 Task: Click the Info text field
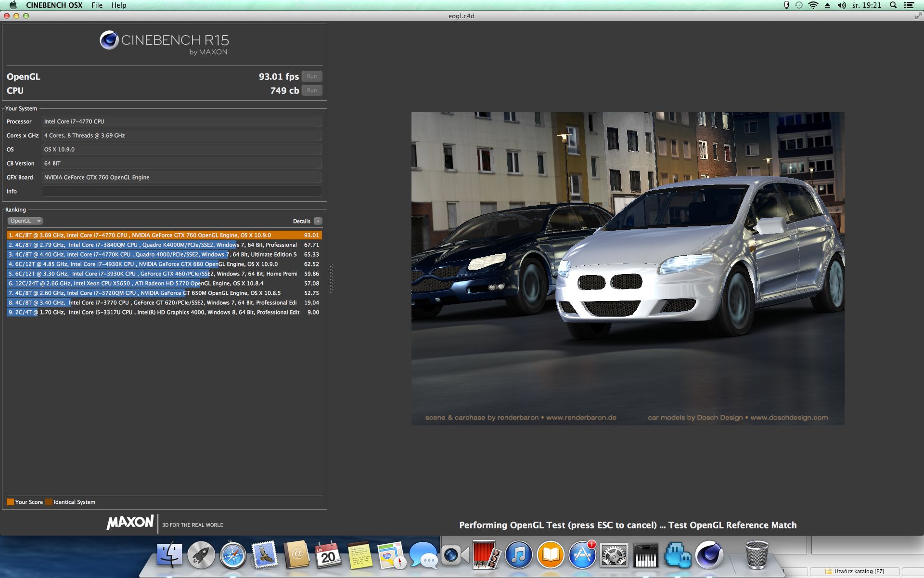(x=182, y=191)
